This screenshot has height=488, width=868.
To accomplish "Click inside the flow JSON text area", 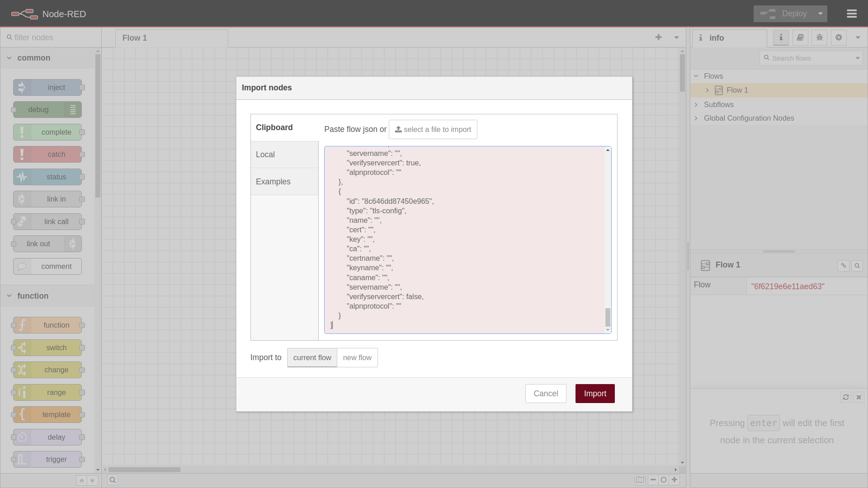I will [465, 240].
